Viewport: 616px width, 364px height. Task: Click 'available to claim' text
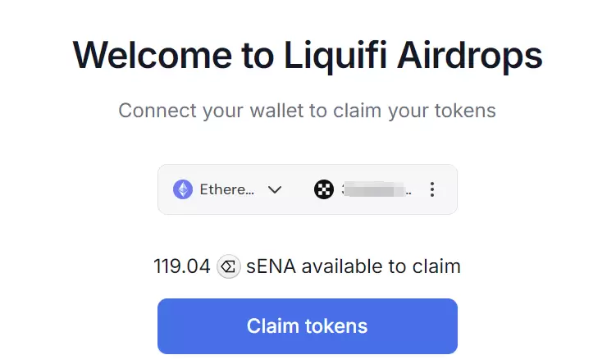point(381,266)
